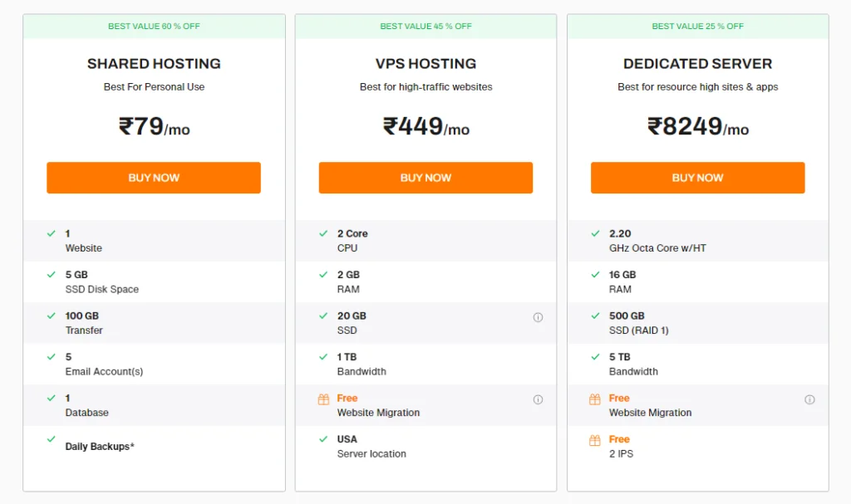Click info icon for Dedicated Server Website Migration
851x504 pixels.
[x=809, y=400]
